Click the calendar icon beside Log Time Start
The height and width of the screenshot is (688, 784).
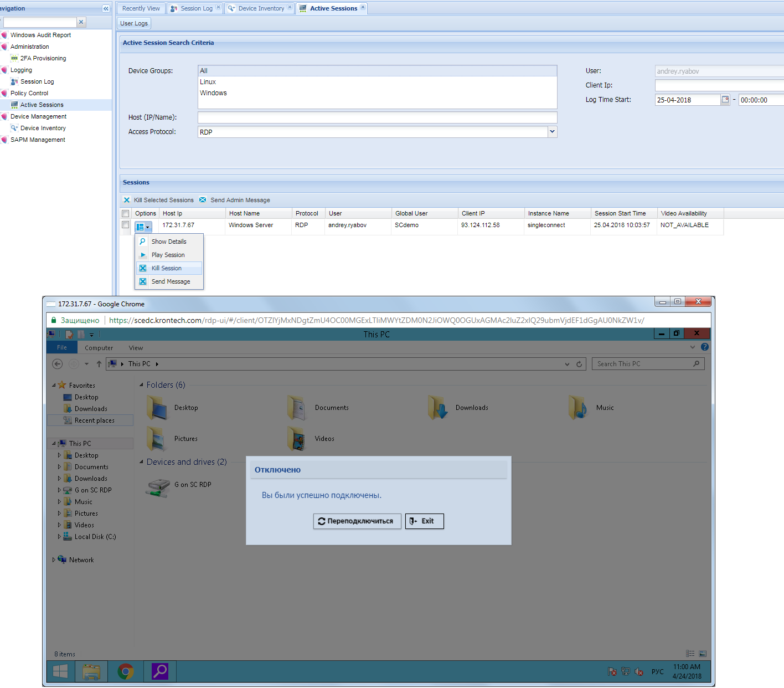tap(725, 100)
